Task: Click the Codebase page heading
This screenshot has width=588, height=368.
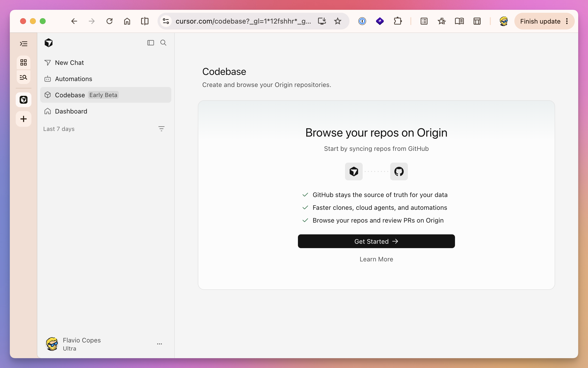Action: (224, 72)
